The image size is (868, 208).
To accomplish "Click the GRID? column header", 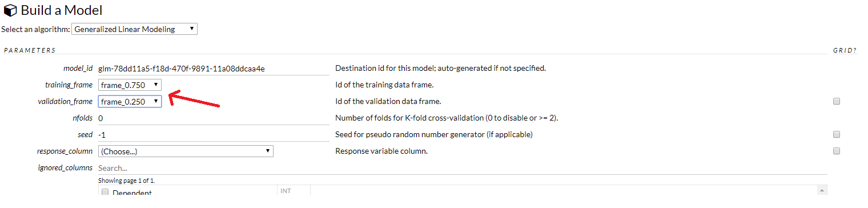I will 845,50.
